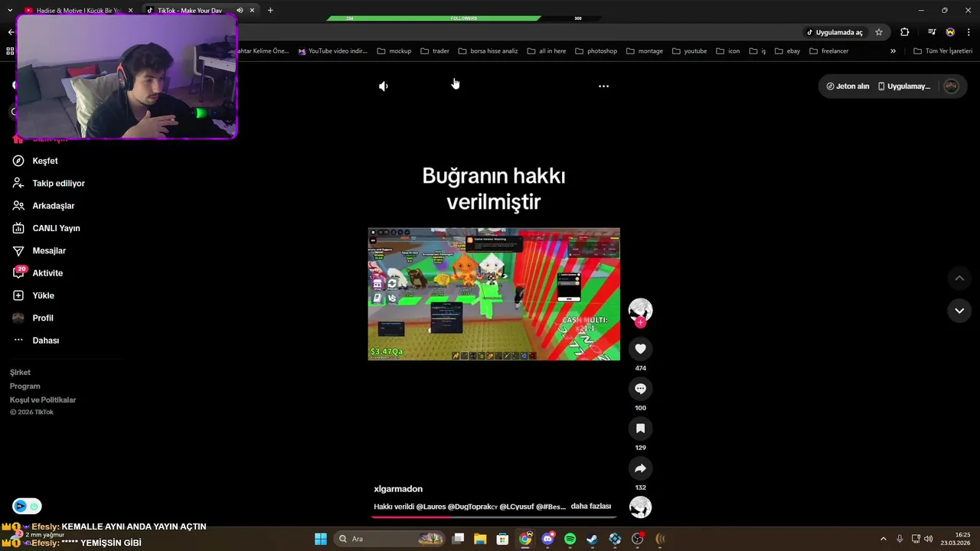Open Discord from the taskbar
This screenshot has height=551, width=980.
coord(547,539)
